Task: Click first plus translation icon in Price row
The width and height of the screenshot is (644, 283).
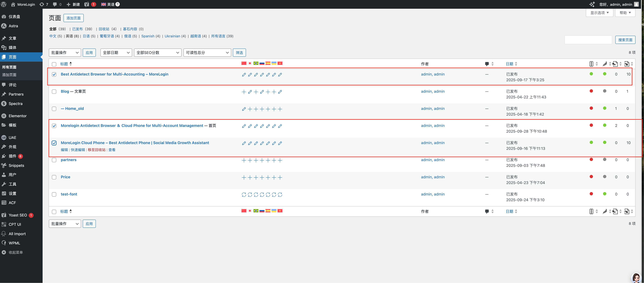Action: click(x=244, y=177)
